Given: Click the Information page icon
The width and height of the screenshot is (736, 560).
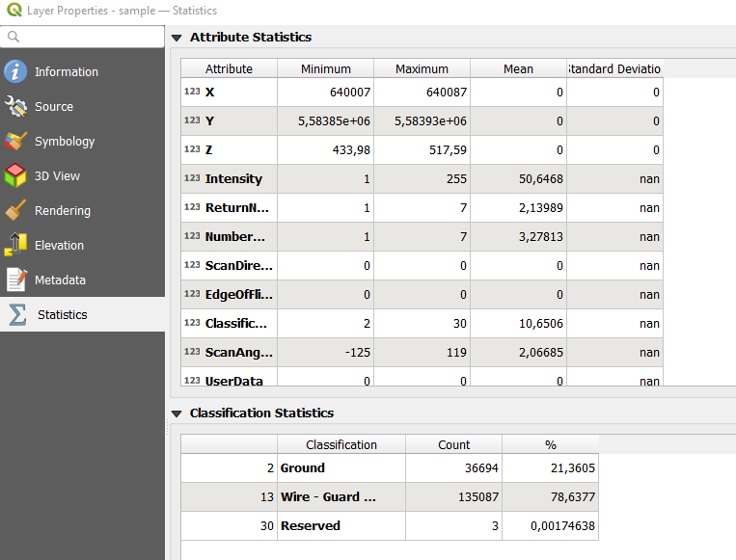Looking at the screenshot, I should (15, 72).
